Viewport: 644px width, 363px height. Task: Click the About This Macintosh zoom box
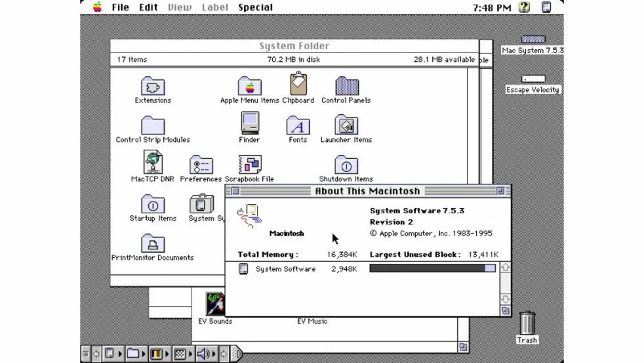[500, 191]
